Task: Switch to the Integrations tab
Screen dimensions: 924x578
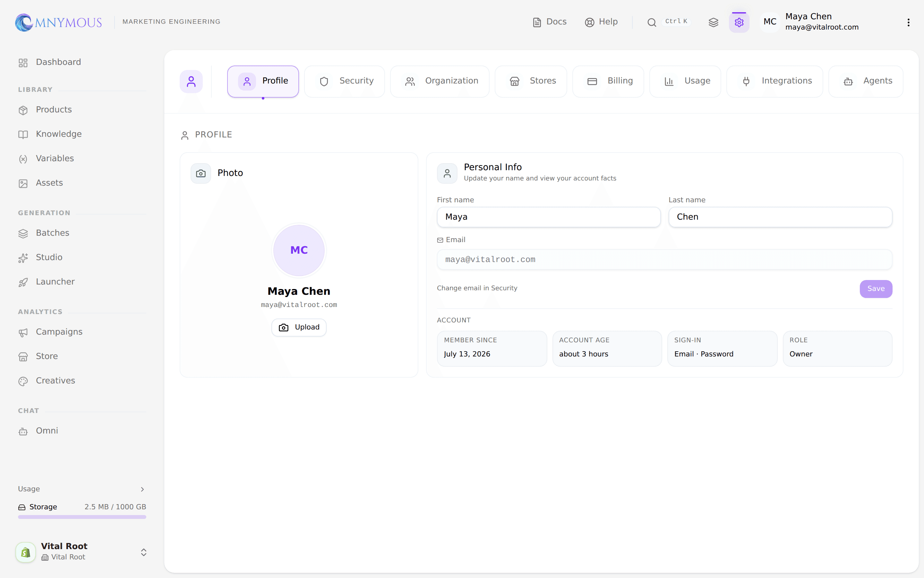Action: (x=775, y=81)
